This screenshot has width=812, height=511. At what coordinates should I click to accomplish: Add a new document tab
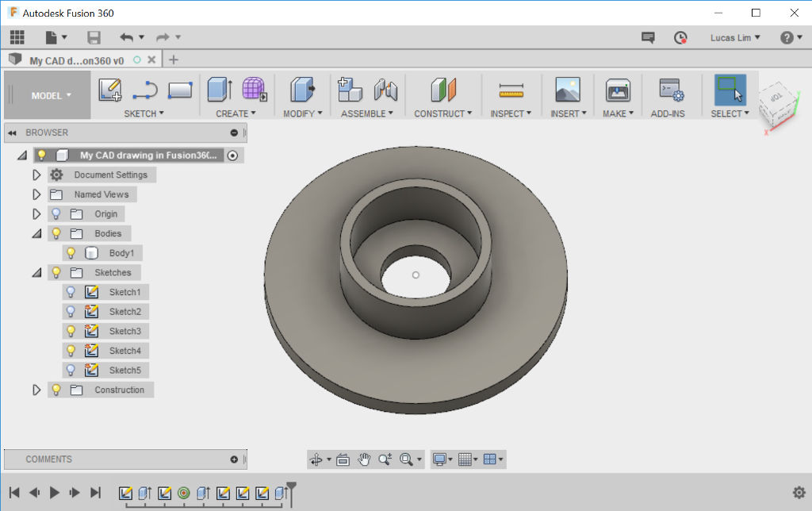[174, 60]
